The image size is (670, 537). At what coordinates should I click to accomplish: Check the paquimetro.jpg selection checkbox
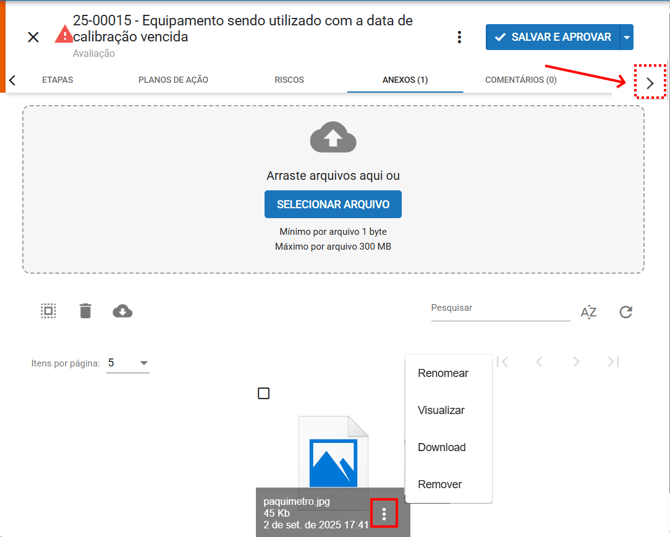pyautogui.click(x=263, y=393)
